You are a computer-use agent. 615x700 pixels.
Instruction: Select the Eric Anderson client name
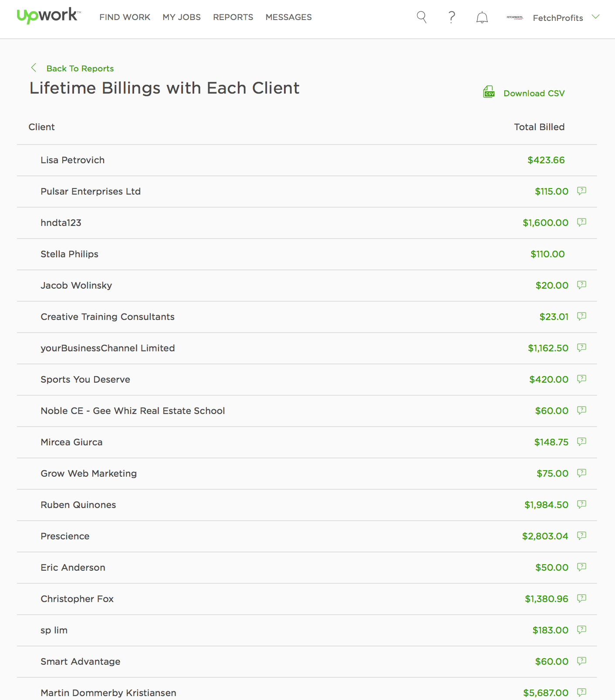click(x=73, y=568)
